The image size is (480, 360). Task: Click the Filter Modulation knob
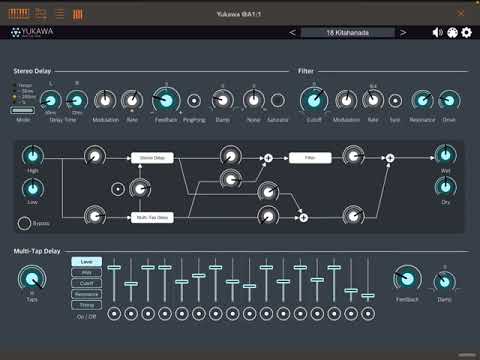[346, 100]
